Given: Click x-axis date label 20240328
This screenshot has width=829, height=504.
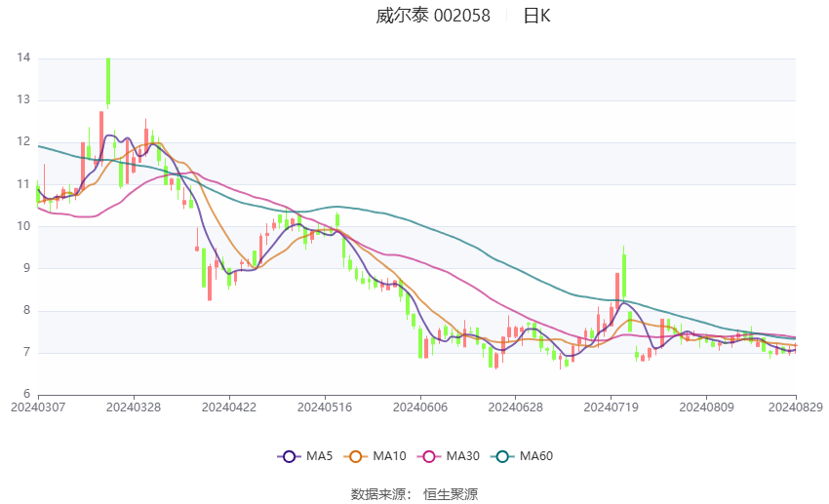Looking at the screenshot, I should (x=134, y=407).
